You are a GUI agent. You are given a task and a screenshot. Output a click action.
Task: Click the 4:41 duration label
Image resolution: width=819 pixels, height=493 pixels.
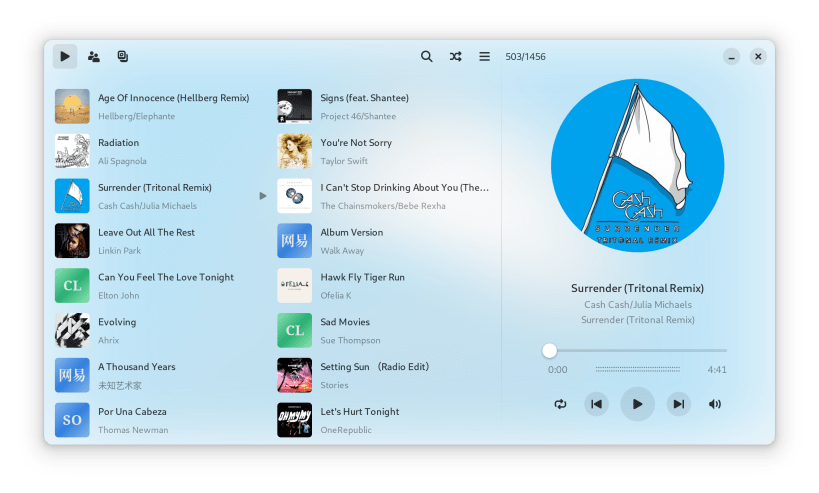717,370
